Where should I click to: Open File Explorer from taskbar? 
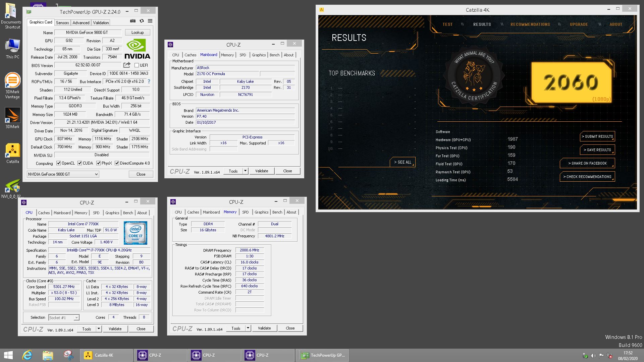coord(48,355)
